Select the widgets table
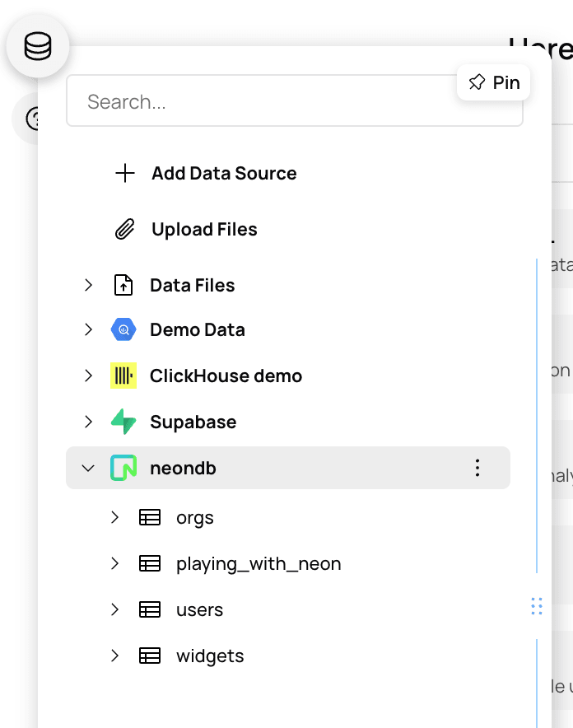The width and height of the screenshot is (573, 728). (210, 656)
